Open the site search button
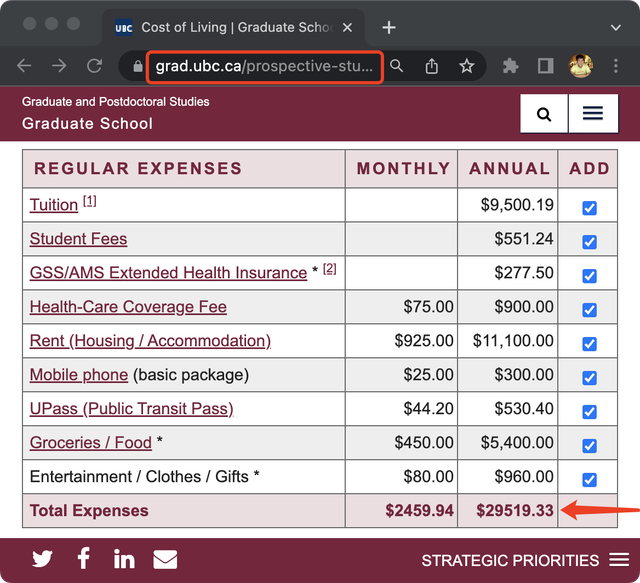640x583 pixels. click(544, 113)
